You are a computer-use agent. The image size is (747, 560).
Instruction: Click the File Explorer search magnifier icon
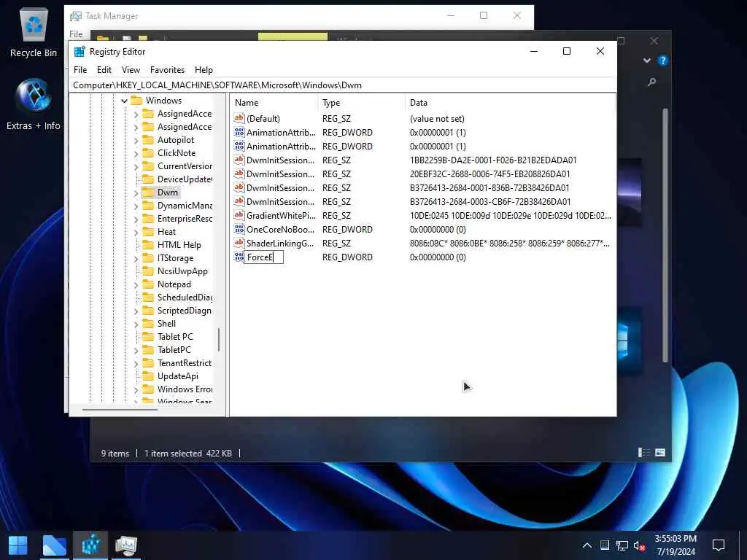(651, 82)
